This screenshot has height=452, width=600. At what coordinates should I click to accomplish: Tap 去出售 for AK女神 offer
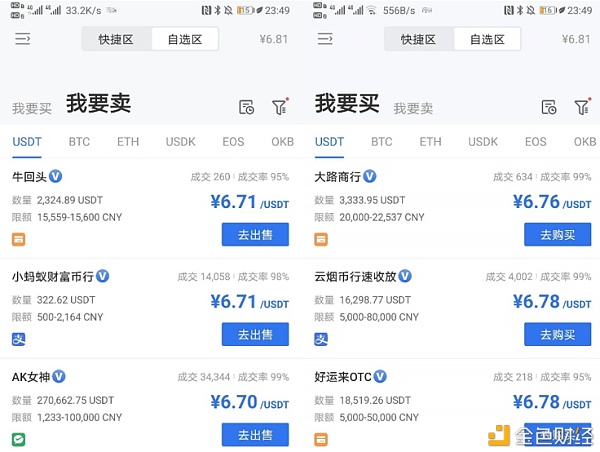(x=255, y=434)
